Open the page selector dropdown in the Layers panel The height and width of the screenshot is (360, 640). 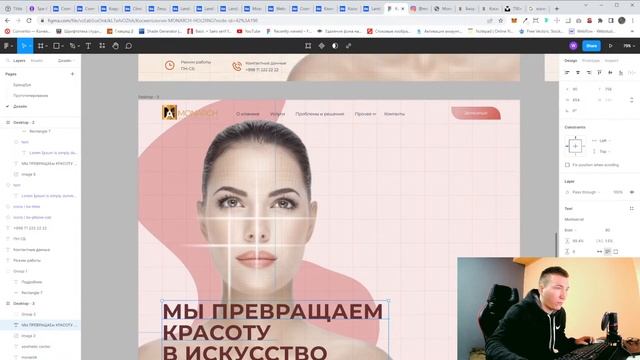click(66, 60)
